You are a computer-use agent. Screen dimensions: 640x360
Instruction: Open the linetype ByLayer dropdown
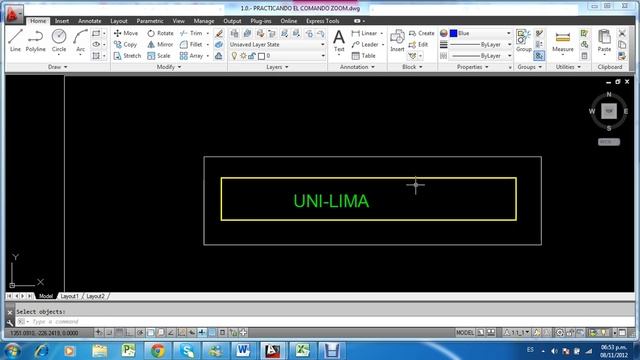(480, 56)
